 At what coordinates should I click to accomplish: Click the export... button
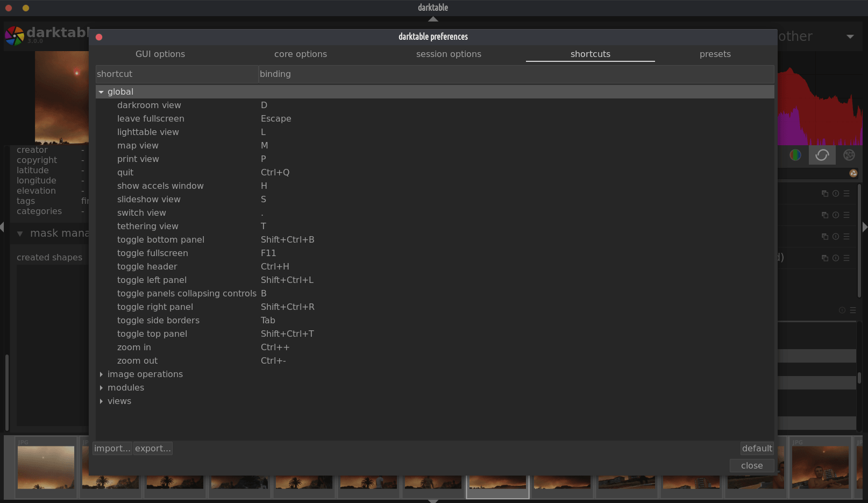click(153, 448)
